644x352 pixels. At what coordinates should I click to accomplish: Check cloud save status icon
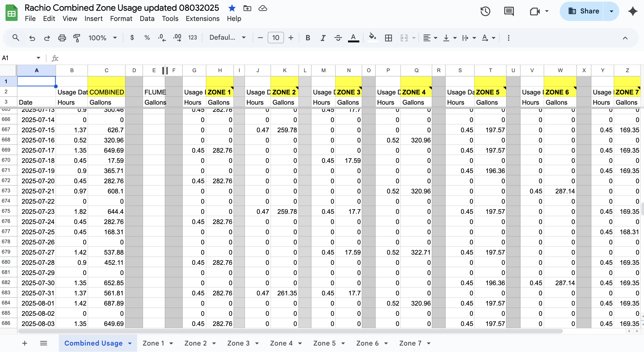(x=263, y=8)
